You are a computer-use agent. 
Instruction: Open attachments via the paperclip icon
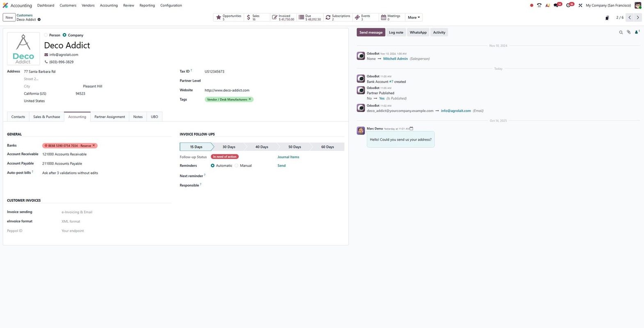[x=628, y=32]
